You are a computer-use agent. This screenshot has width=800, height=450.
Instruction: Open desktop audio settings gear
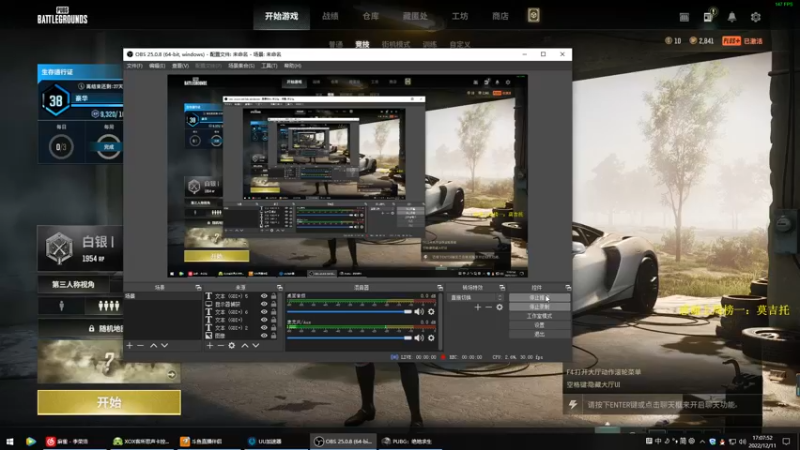tap(431, 311)
